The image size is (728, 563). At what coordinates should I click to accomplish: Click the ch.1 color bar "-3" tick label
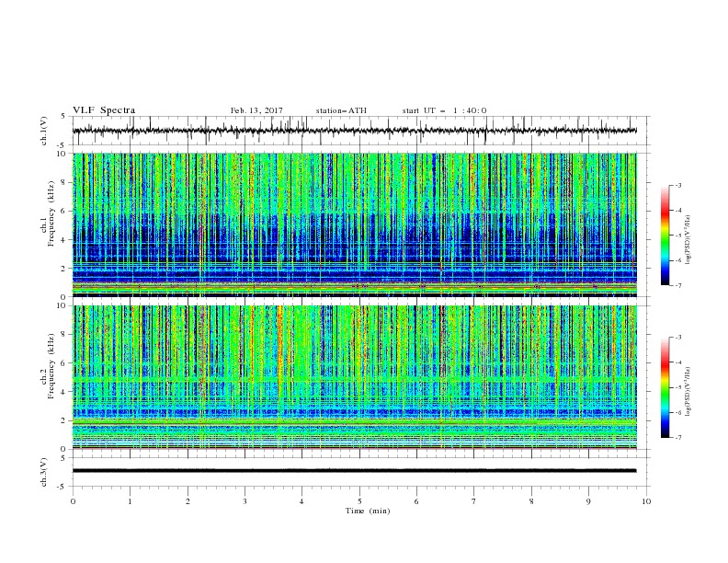[678, 185]
